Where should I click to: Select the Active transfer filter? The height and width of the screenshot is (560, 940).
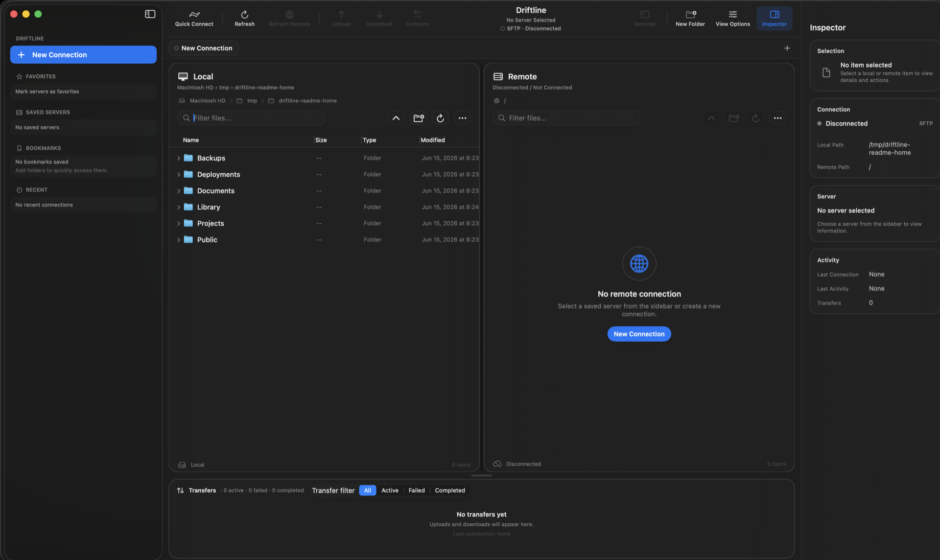(390, 490)
